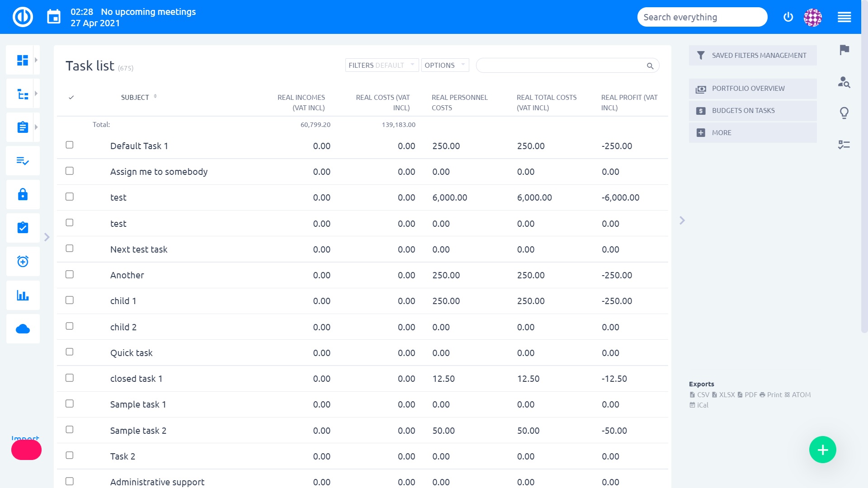The image size is (868, 488).
Task: Expand the dashboard sidebar submenu arrow
Action: click(x=36, y=60)
